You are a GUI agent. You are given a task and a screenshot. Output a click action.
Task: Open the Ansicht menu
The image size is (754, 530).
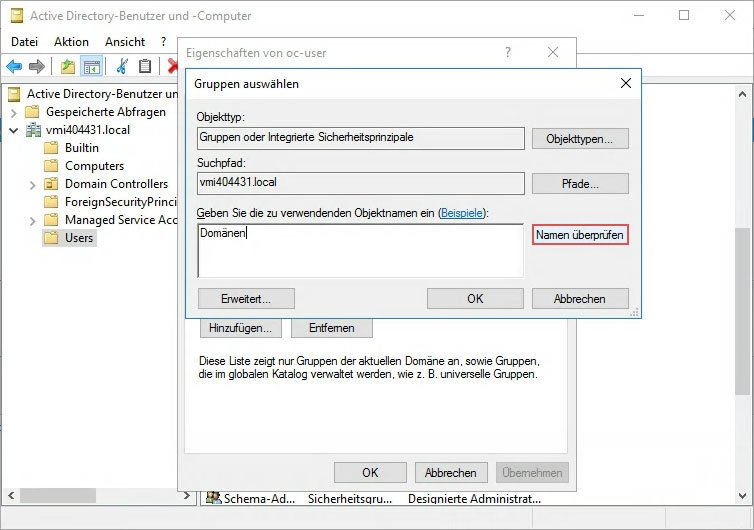click(125, 42)
